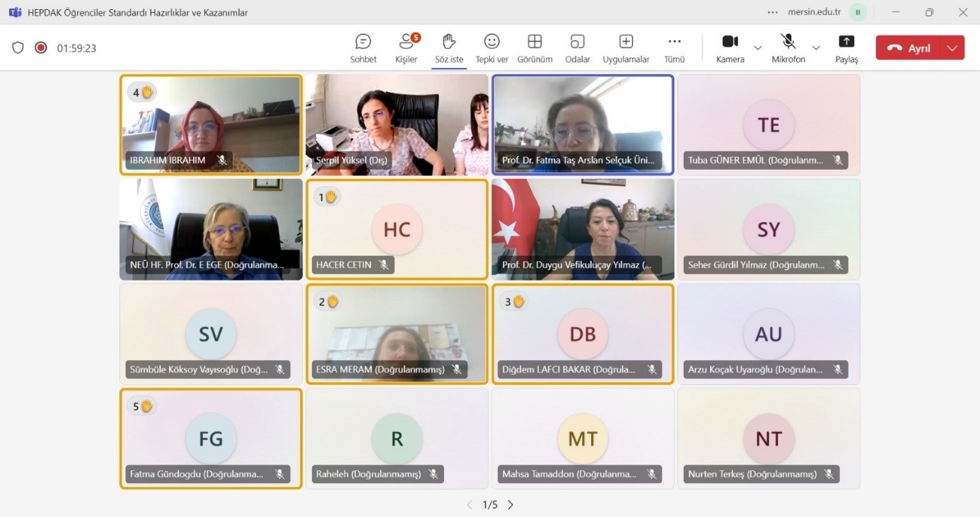Select HACER CETIN participant tile
Image resolution: width=980 pixels, height=517 pixels.
[x=397, y=229]
